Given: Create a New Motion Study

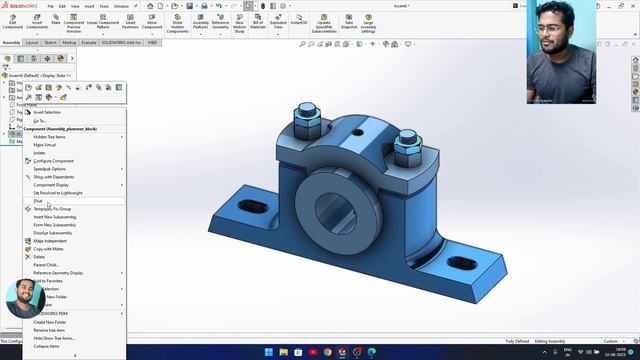Looking at the screenshot, I should (240, 24).
